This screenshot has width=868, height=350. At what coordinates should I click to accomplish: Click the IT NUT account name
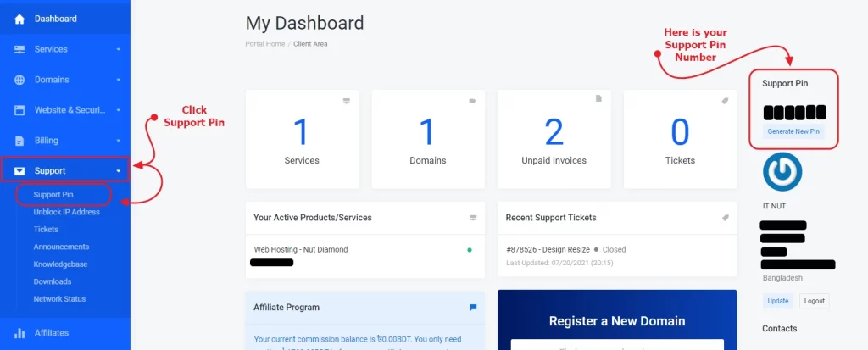[774, 206]
